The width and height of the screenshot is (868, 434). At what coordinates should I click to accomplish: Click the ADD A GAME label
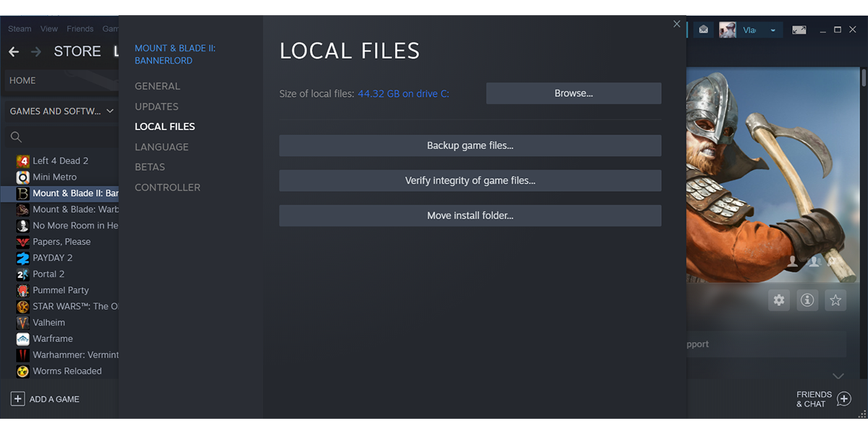pos(54,399)
